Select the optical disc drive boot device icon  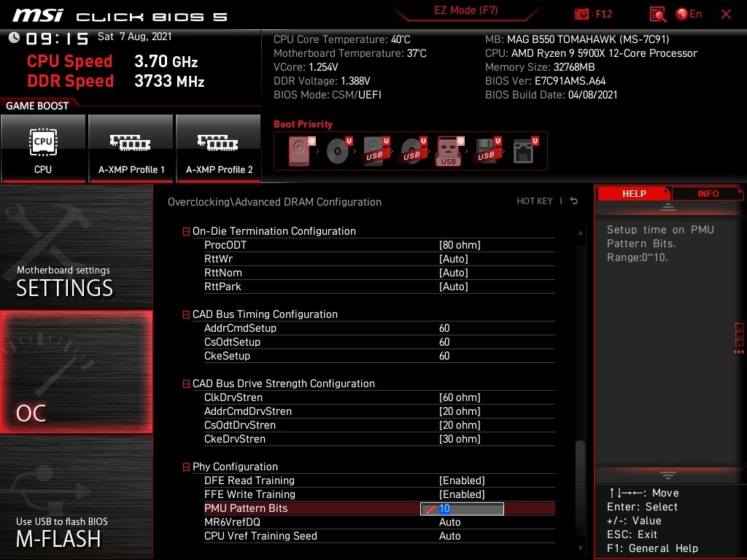338,151
